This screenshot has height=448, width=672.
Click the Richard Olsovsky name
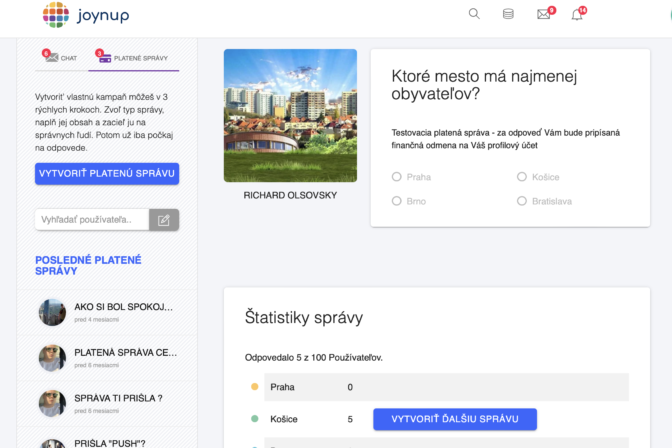(290, 195)
